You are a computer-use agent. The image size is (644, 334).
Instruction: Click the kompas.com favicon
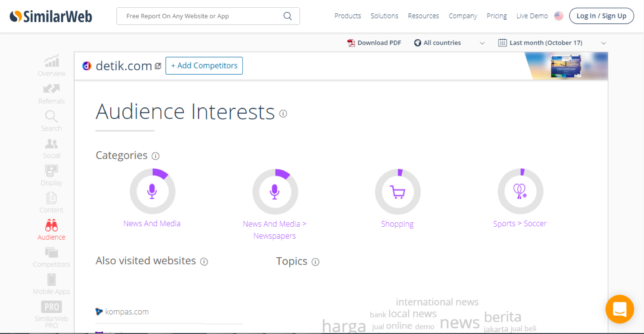(x=99, y=311)
